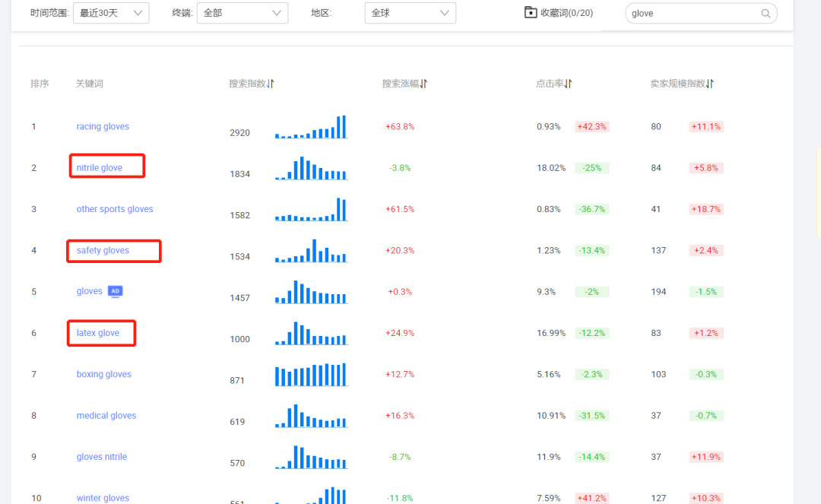The height and width of the screenshot is (504, 821).
Task: Click inside the glove search input field
Action: [684, 13]
